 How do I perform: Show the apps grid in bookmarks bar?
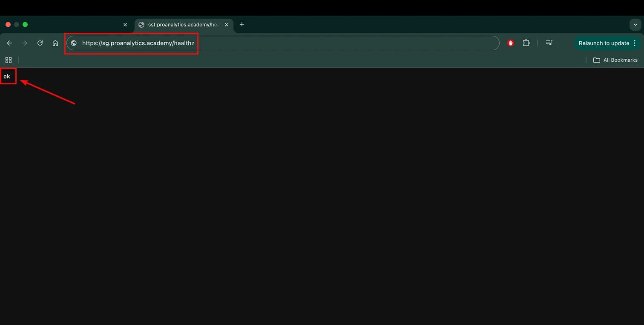tap(9, 60)
